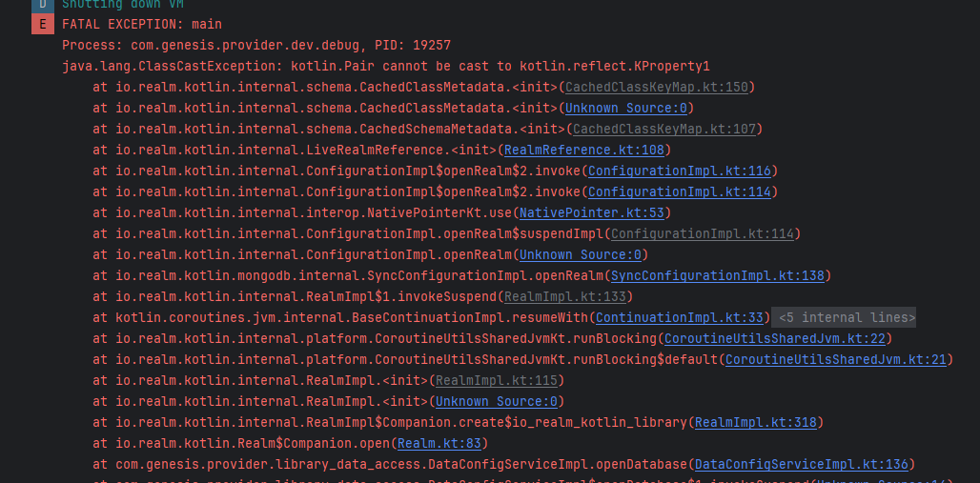Open the CachedClassKeyMap.kt:150 link
This screenshot has height=483, width=980.
tap(657, 87)
